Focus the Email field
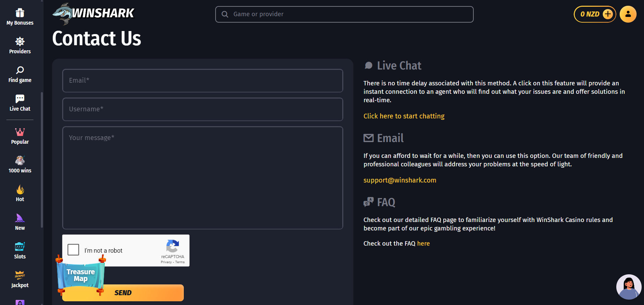The height and width of the screenshot is (305, 644). 203,81
